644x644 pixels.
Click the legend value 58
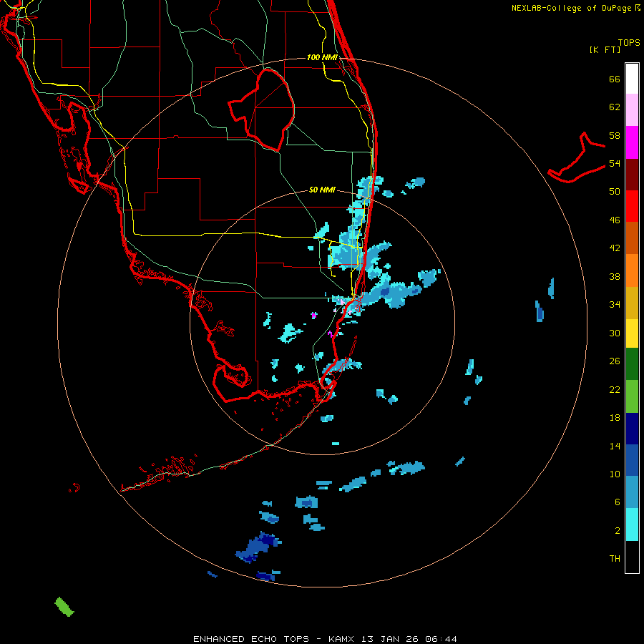tap(615, 135)
